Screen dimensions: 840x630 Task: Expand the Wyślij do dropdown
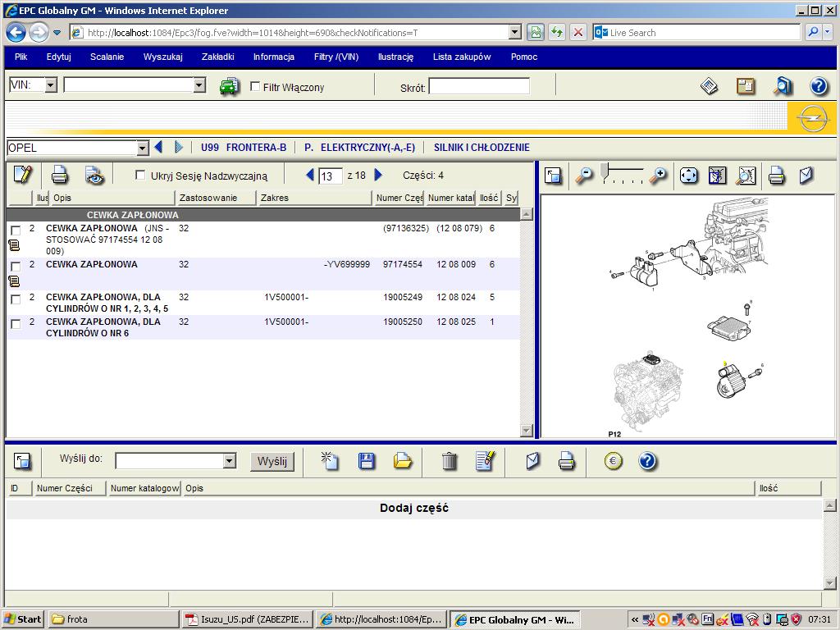point(229,461)
